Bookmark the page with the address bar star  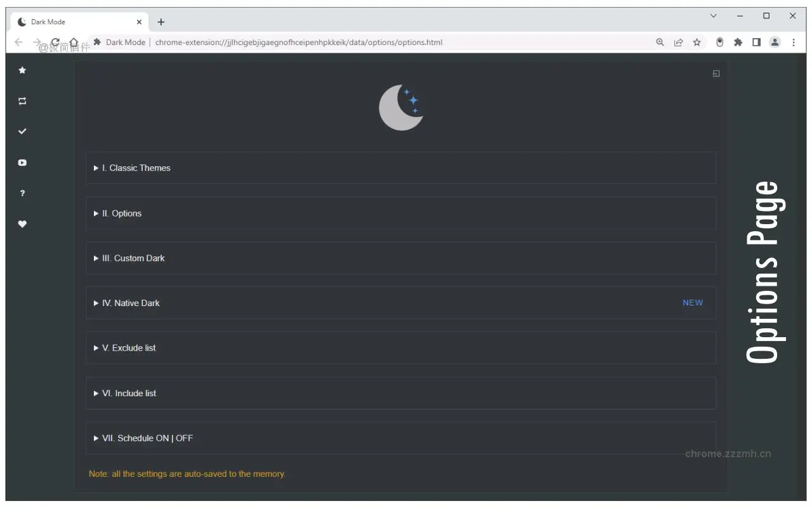point(697,42)
